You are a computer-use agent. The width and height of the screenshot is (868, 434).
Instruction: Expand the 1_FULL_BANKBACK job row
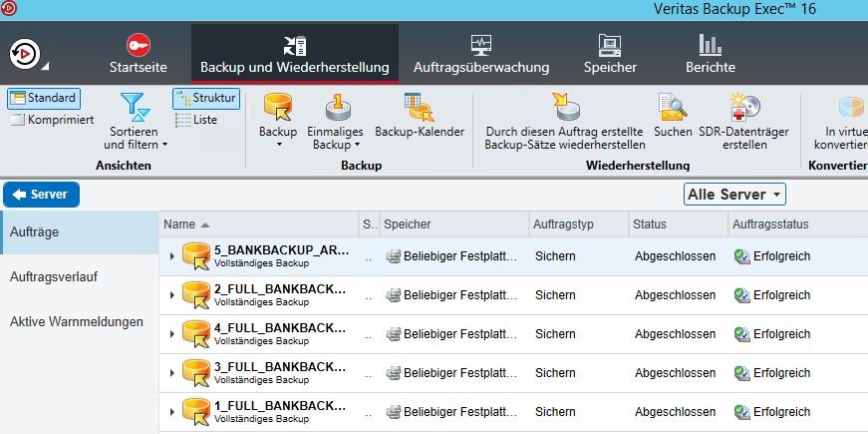[x=171, y=412]
